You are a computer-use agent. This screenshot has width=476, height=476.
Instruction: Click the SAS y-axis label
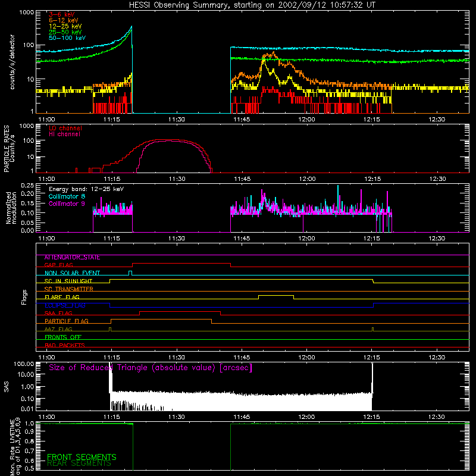[x=6, y=387]
